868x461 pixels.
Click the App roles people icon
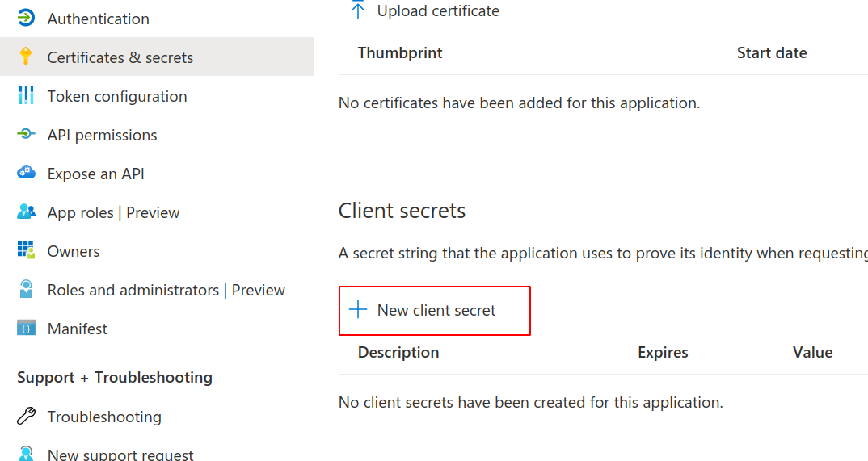[x=26, y=212]
